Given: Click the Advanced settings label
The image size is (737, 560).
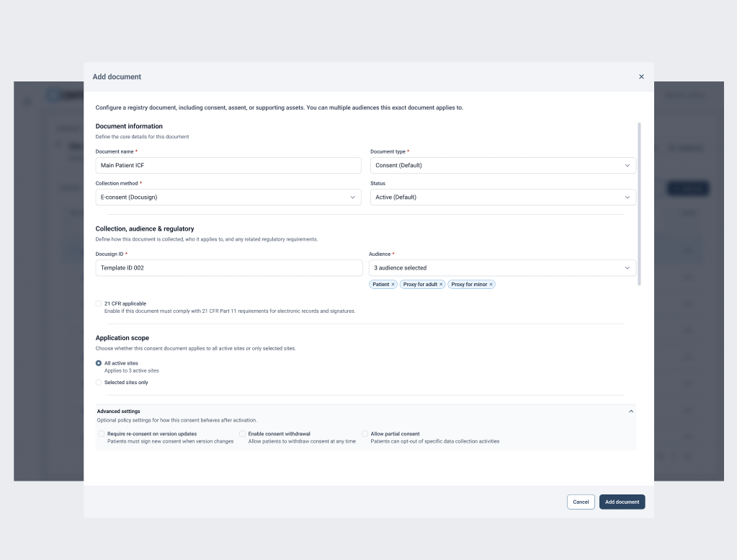Looking at the screenshot, I should click(x=118, y=412).
